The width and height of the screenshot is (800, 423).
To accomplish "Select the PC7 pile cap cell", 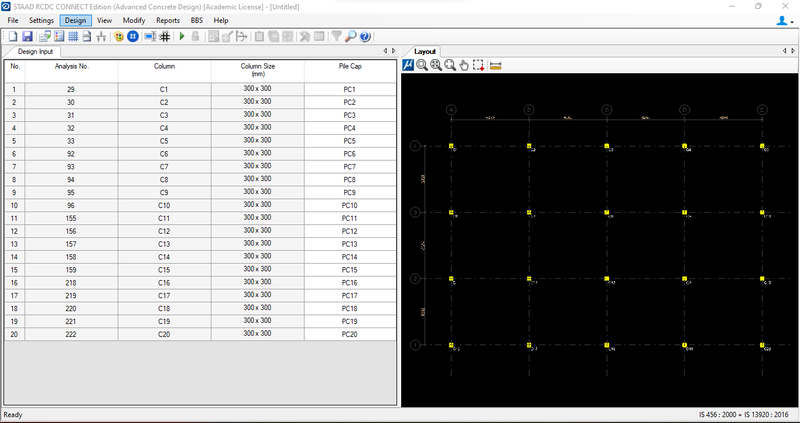I will click(x=350, y=167).
